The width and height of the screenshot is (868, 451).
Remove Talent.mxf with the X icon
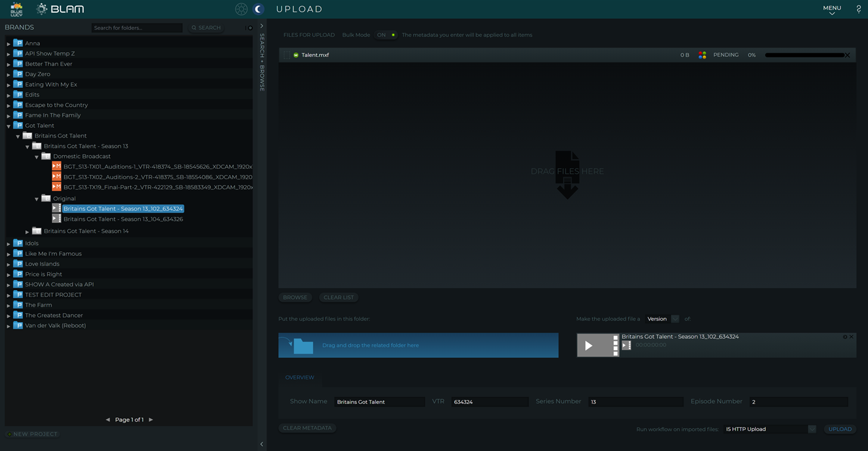click(848, 55)
